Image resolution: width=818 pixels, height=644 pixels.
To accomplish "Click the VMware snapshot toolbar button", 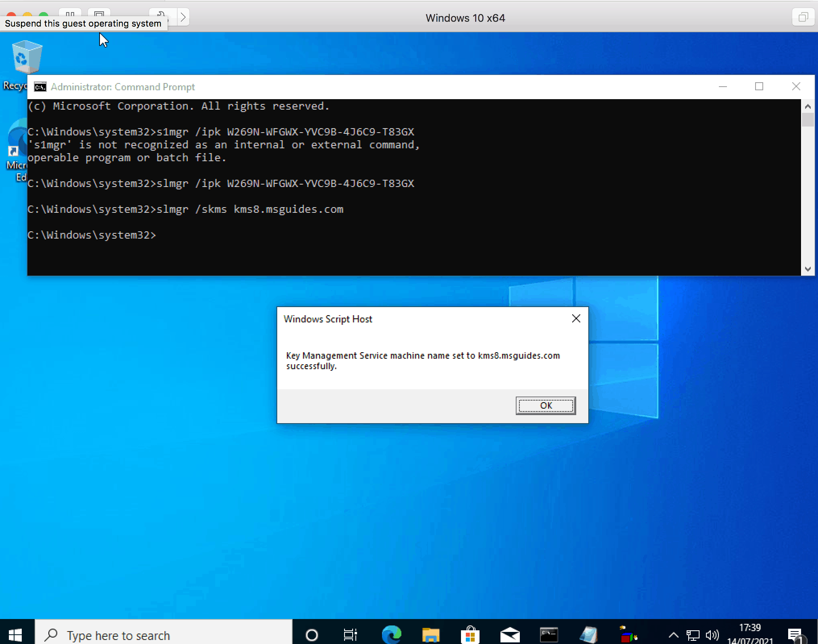I will (99, 13).
